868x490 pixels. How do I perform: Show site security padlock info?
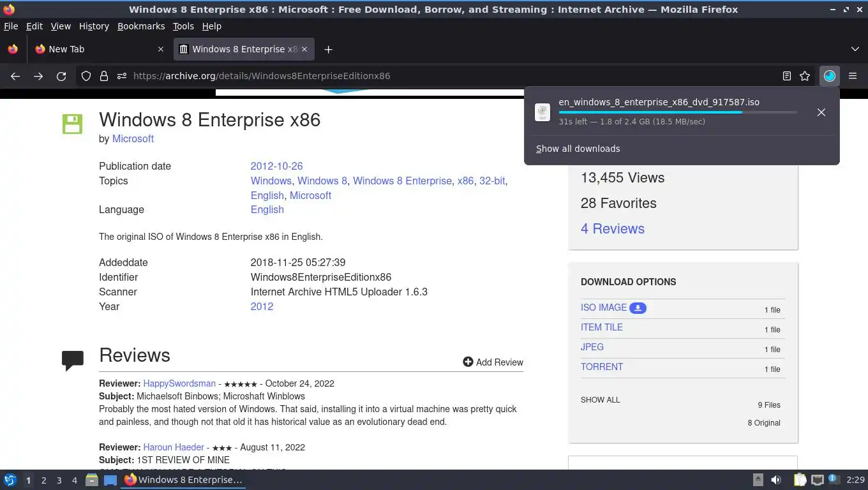(104, 76)
